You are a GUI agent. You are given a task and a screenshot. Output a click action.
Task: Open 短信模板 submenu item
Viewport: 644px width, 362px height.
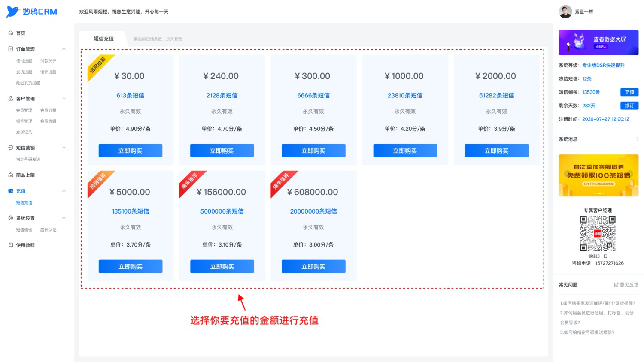pyautogui.click(x=24, y=230)
